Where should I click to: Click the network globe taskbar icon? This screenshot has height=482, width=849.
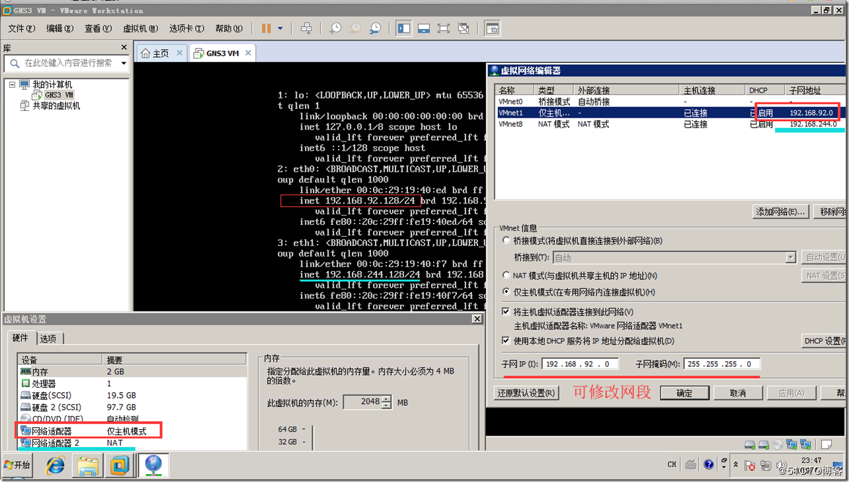pyautogui.click(x=153, y=465)
